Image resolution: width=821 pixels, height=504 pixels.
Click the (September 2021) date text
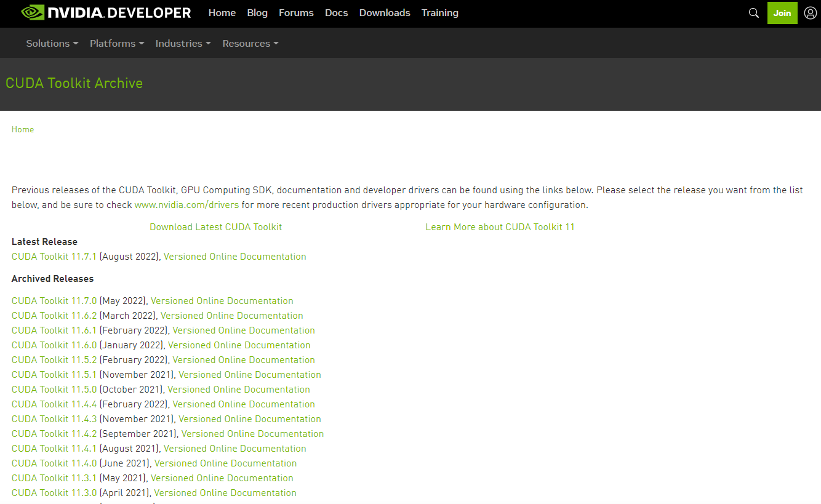[138, 434]
